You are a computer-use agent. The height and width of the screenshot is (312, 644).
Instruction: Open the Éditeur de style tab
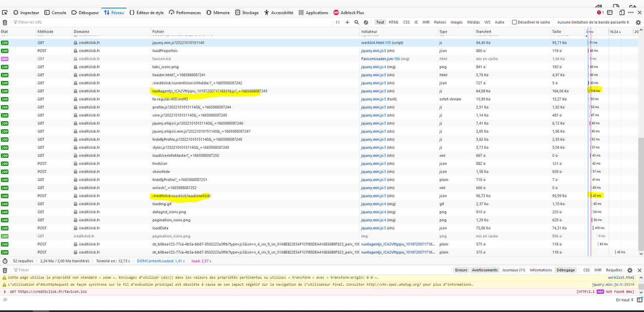[146, 13]
